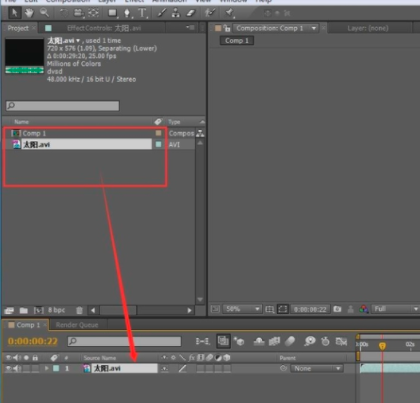Select the Comp 1 timeline tab
The height and width of the screenshot is (403, 420).
28,325
